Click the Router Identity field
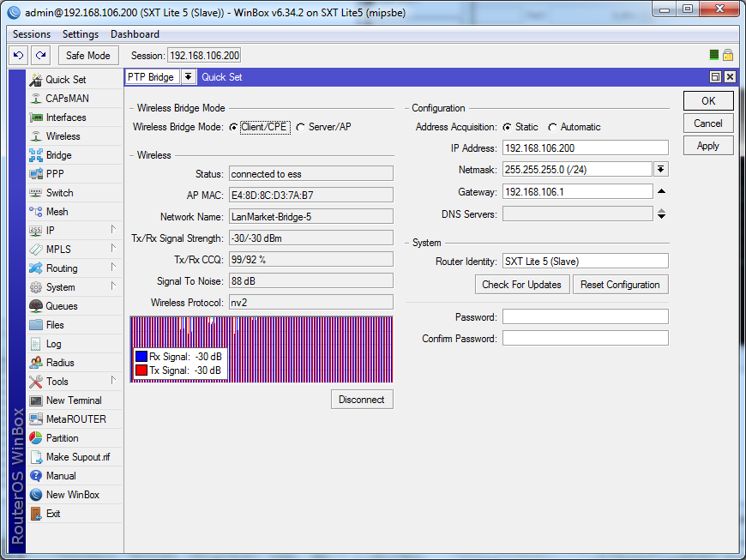Screen dimensions: 746x560 585,262
